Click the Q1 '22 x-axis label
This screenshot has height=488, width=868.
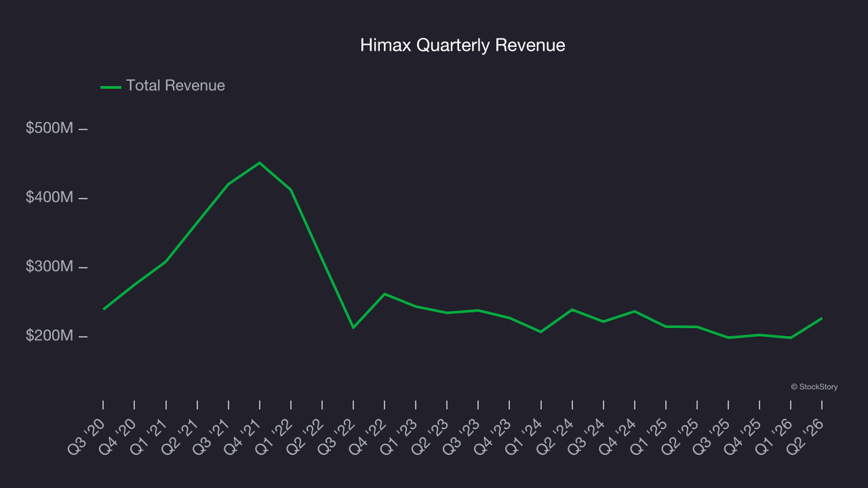(x=275, y=436)
